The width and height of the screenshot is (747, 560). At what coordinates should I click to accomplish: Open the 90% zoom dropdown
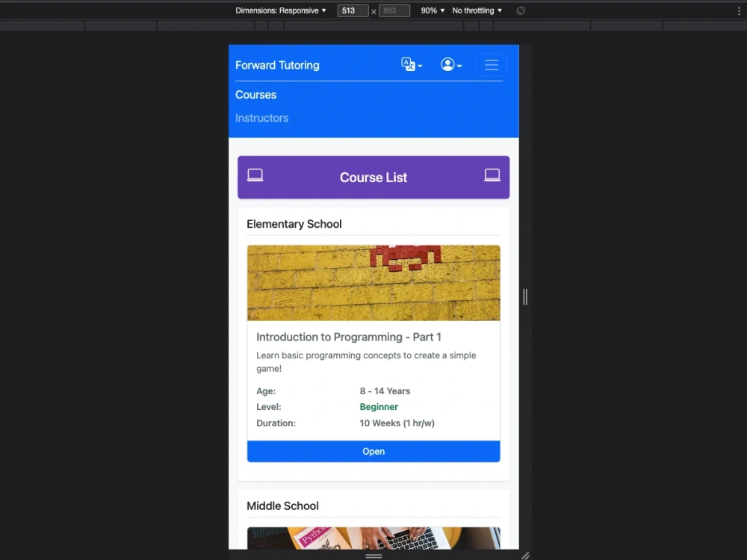(x=432, y=10)
